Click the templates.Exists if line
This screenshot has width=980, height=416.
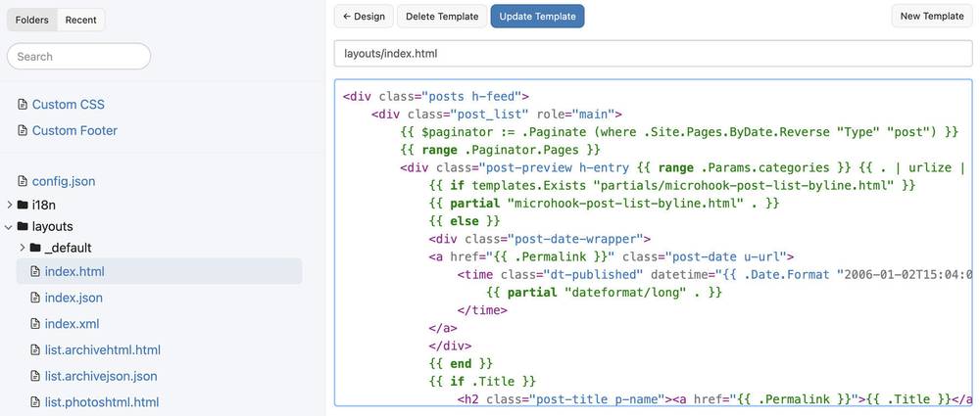(x=672, y=186)
